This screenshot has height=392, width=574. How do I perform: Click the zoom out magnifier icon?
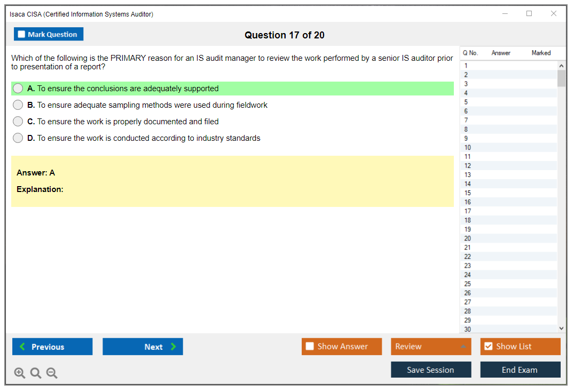coord(52,373)
